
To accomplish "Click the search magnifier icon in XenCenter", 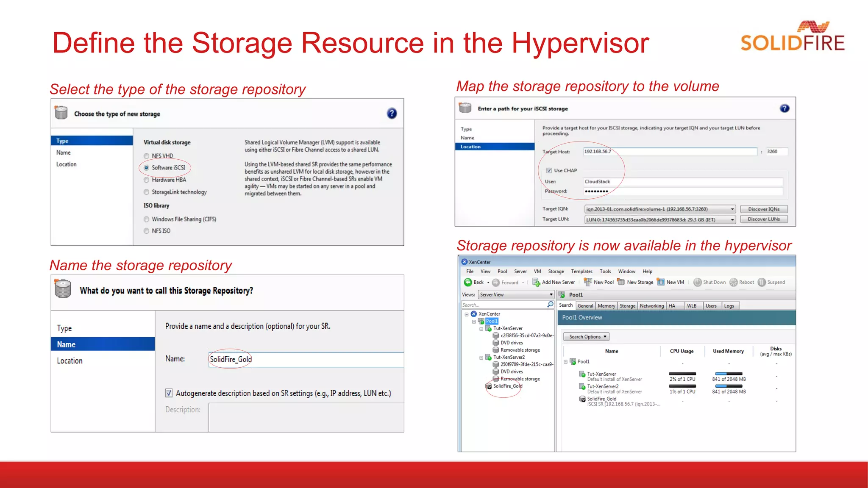I will click(x=550, y=304).
